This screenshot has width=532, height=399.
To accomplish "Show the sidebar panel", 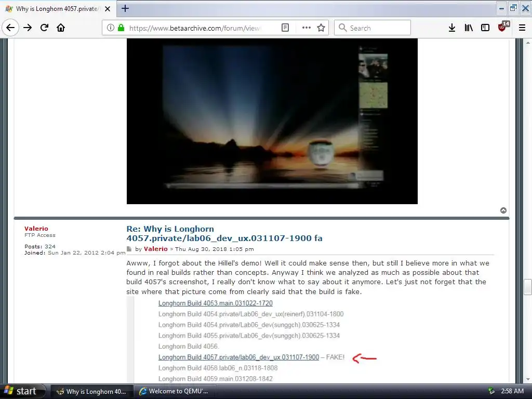I will 485,28.
